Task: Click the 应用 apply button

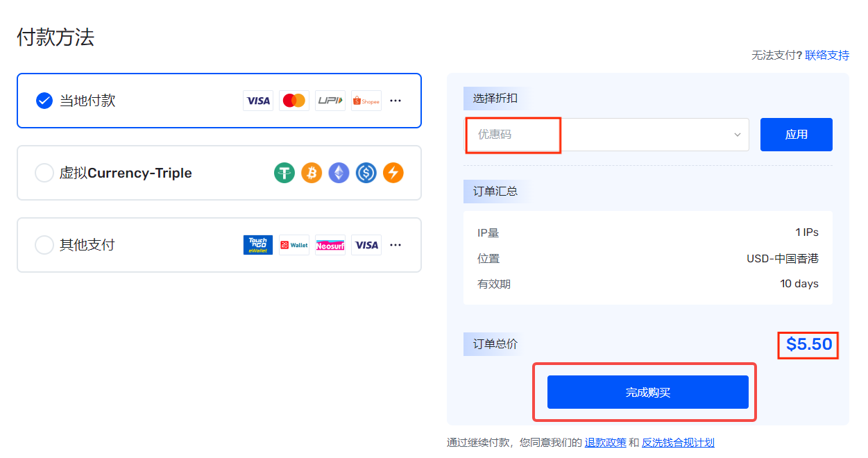Action: tap(797, 135)
